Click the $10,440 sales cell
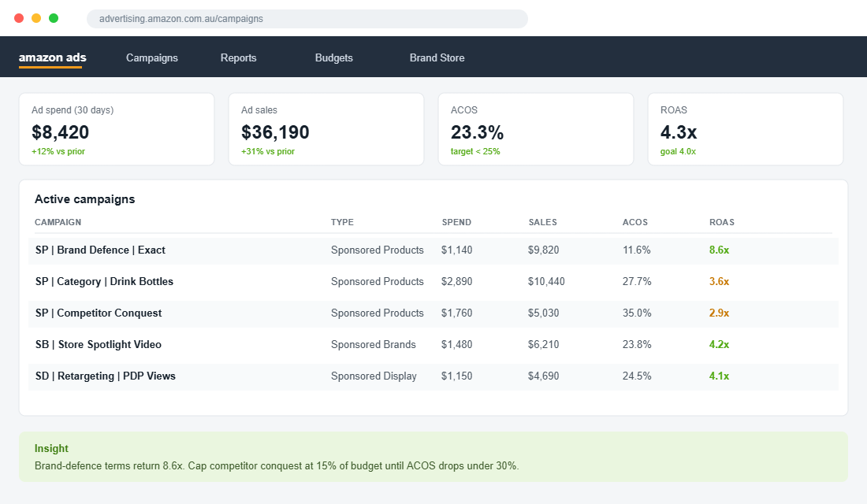This screenshot has width=867, height=504. point(546,281)
